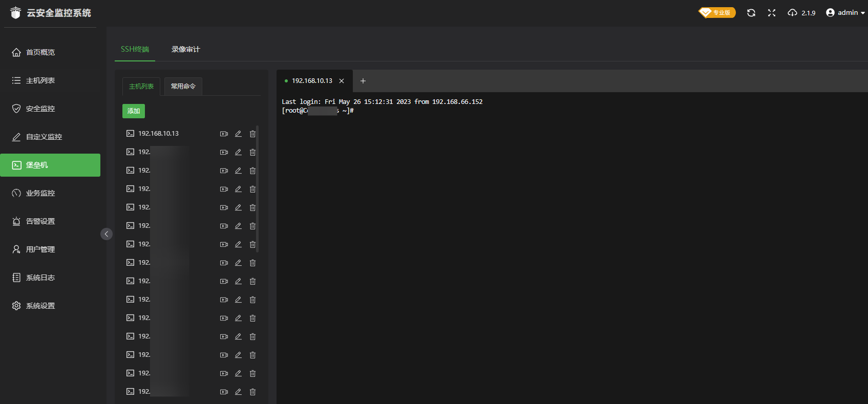Open the admin user dropdown
This screenshot has height=404, width=868.
tap(845, 13)
